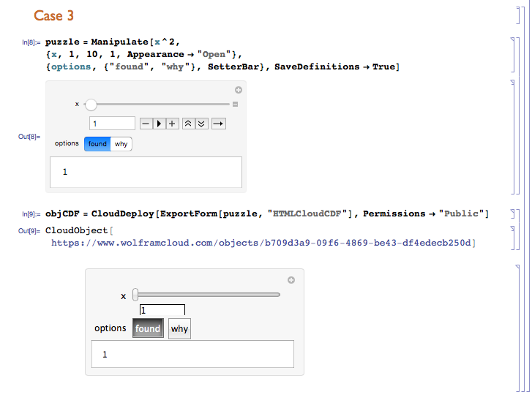Select 'found' in the upper SetterBar
This screenshot has height=397, width=532.
click(97, 144)
